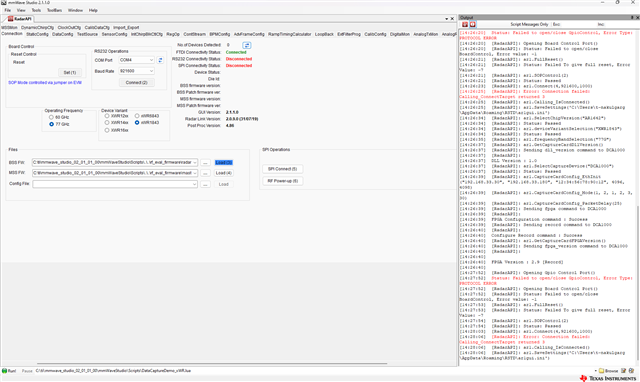Screen dimensions: 640x382
Task: Switch to the ClockOutCfg tab
Action: (x=69, y=28)
